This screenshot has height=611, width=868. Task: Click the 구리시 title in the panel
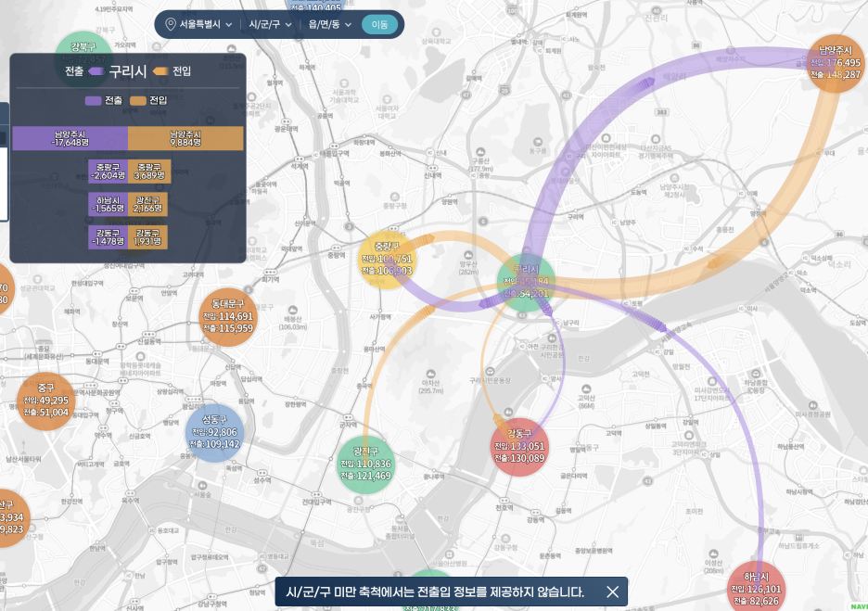click(128, 70)
